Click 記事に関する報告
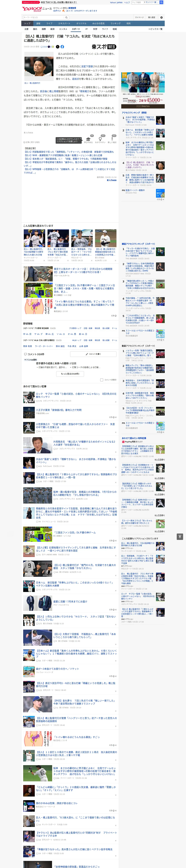186x868 pixels. click(32, 142)
